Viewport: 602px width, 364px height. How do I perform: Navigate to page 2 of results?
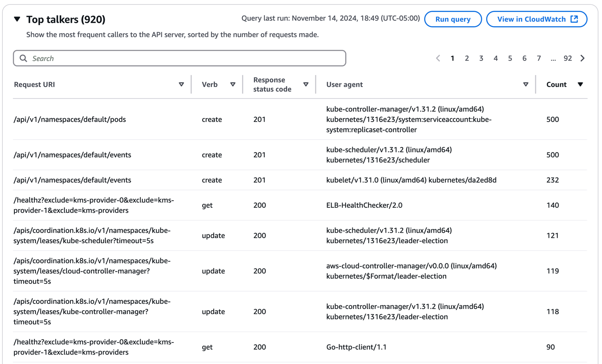point(467,58)
